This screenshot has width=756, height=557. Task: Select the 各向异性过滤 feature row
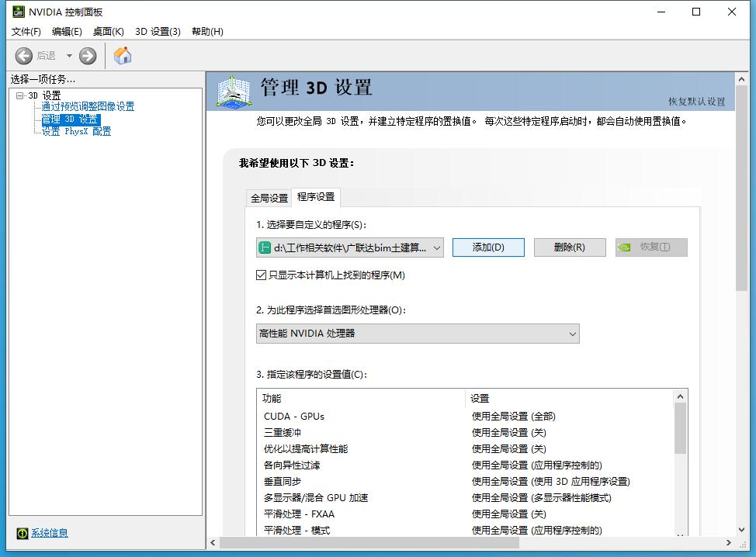pos(466,465)
